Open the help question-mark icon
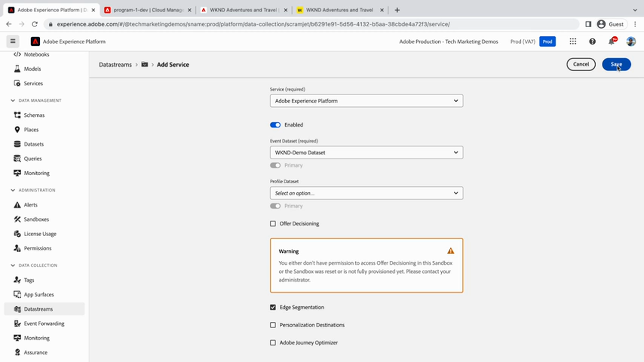644x362 pixels. pyautogui.click(x=592, y=41)
